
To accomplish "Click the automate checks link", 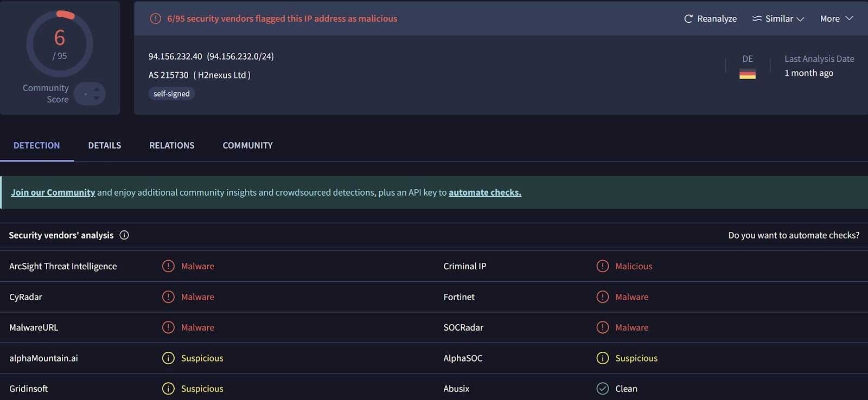I will [x=484, y=192].
